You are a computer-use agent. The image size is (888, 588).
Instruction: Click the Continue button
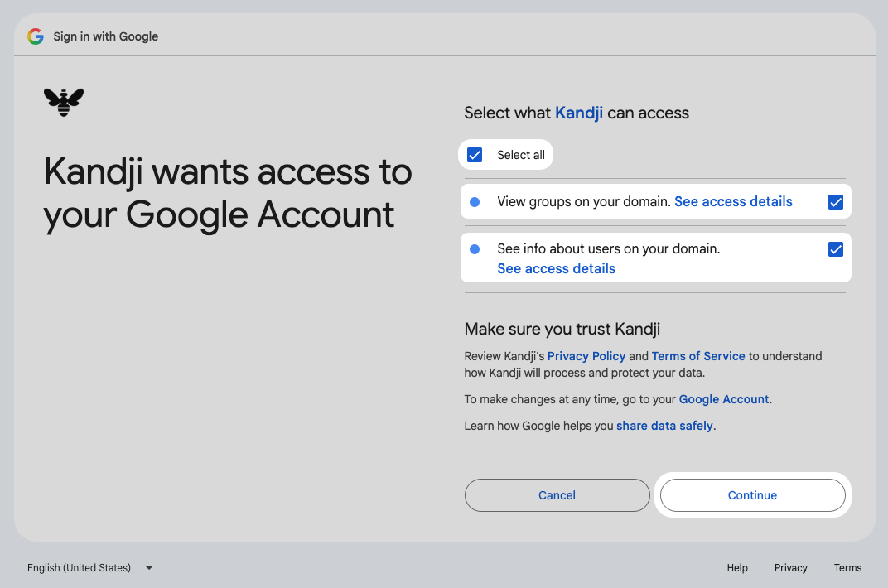752,495
